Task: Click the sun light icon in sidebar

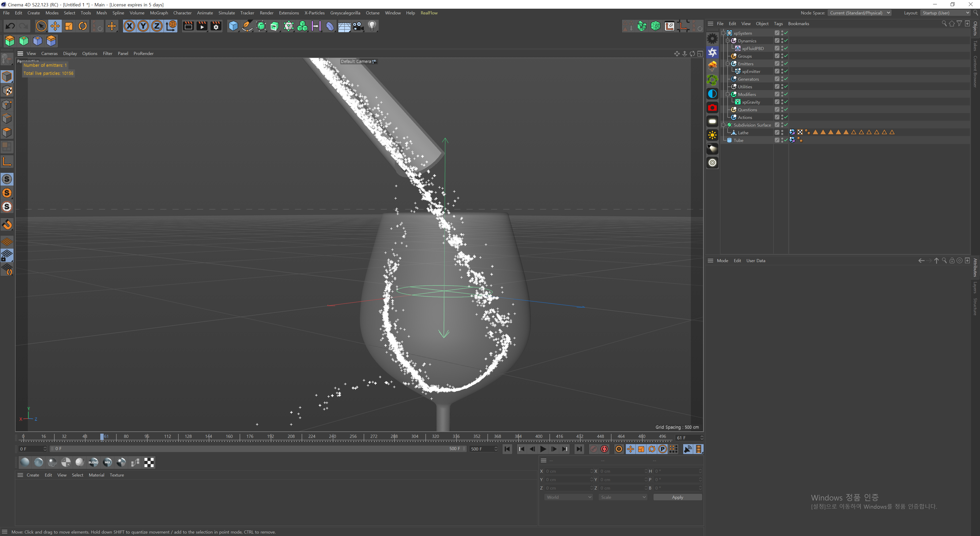Action: 713,135
